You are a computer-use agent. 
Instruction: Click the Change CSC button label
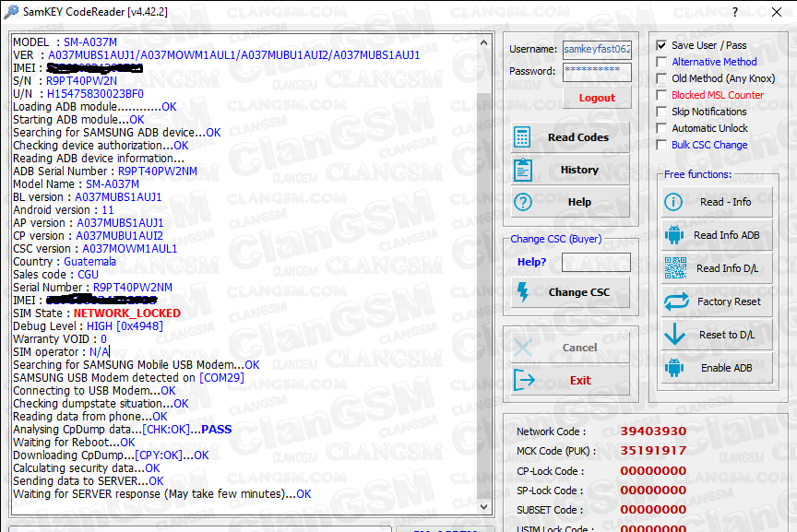coord(578,292)
